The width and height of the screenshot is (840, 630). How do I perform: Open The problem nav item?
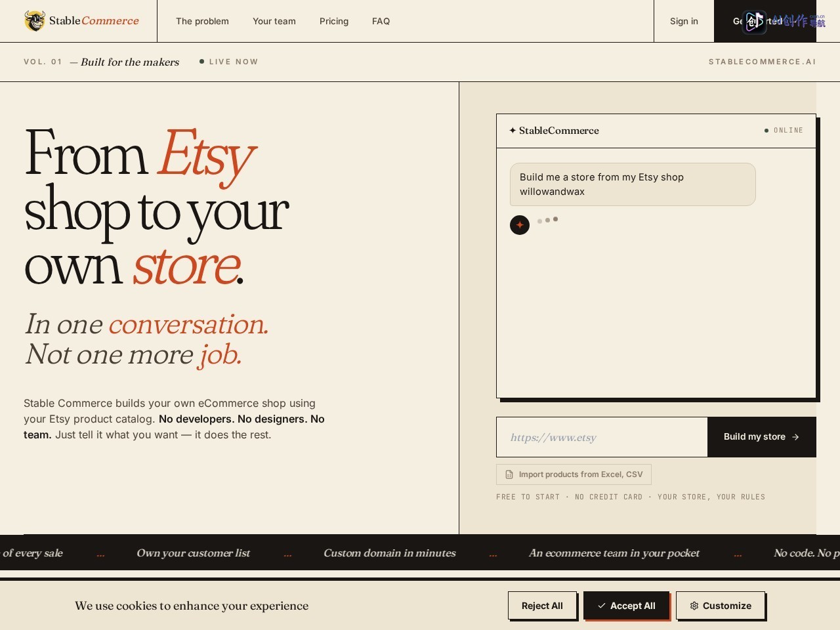pyautogui.click(x=202, y=21)
